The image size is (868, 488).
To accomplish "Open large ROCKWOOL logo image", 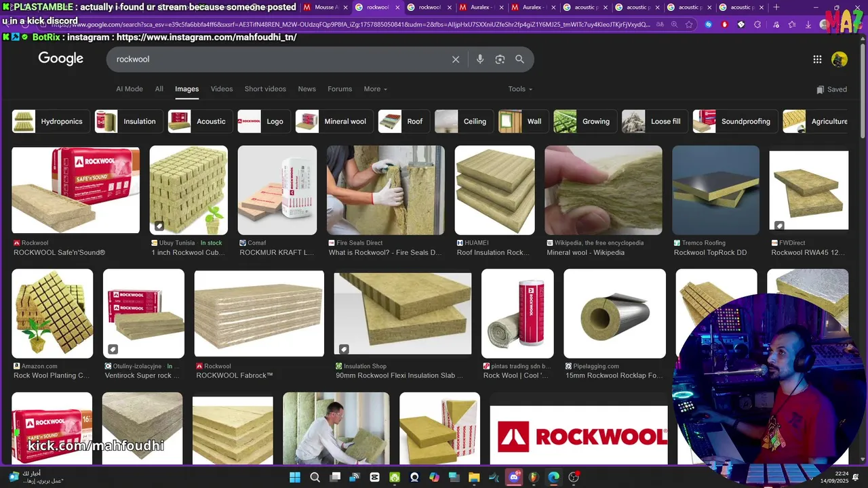I will point(578,435).
